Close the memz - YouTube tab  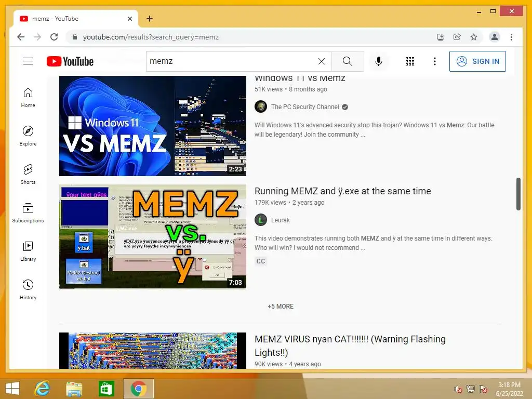click(129, 19)
